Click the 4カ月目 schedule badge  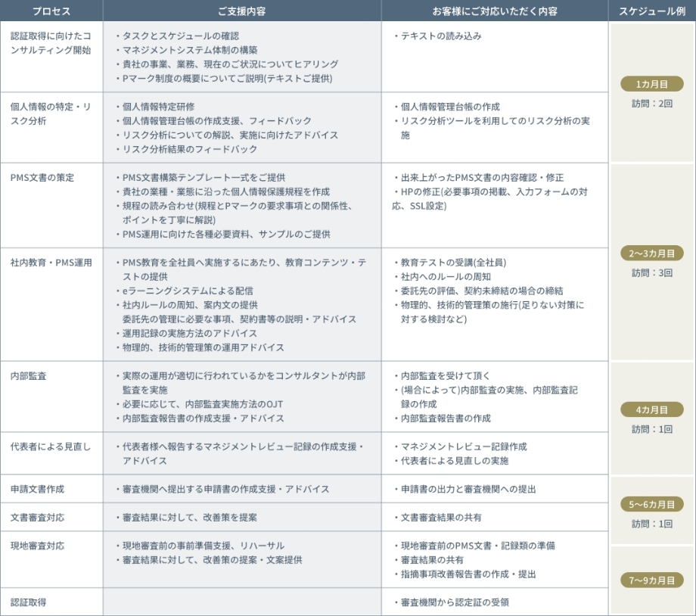point(652,410)
